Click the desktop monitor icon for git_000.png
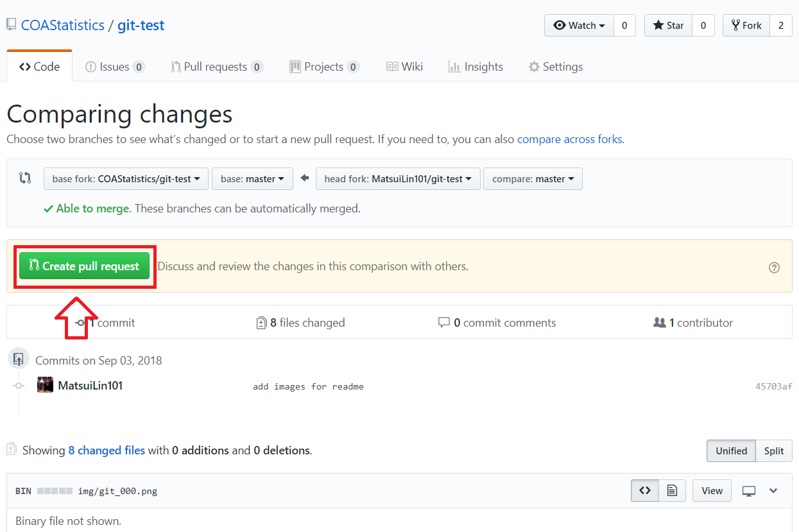 click(x=748, y=491)
